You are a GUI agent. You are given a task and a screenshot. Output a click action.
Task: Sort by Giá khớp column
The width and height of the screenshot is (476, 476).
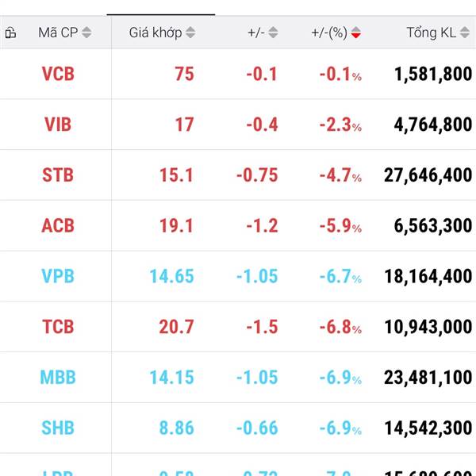tap(162, 33)
